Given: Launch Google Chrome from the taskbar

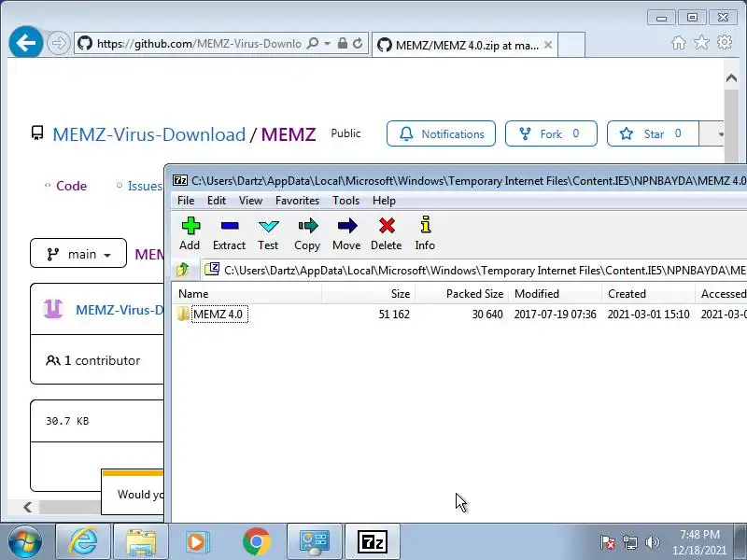Looking at the screenshot, I should (256, 541).
